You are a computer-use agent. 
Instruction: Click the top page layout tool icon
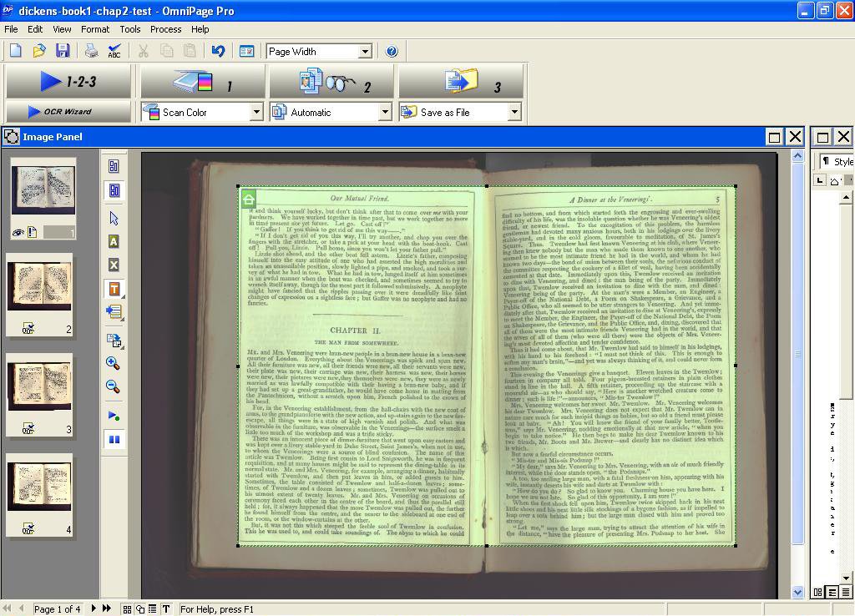[x=114, y=166]
